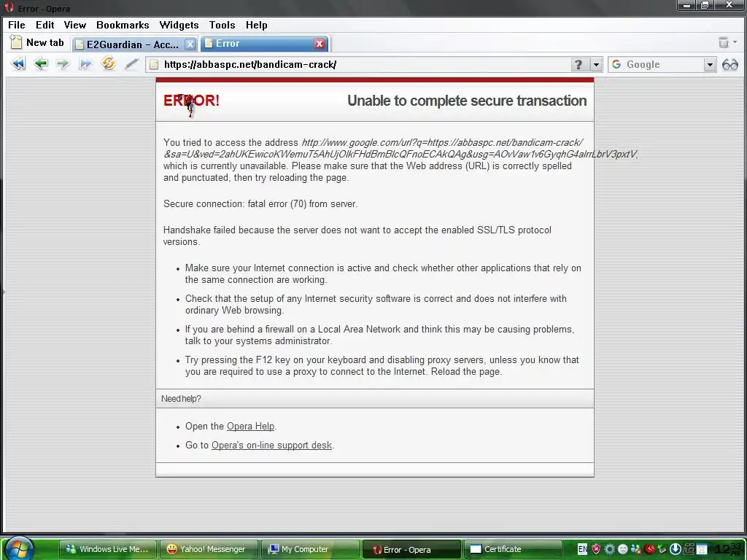Click the blue download arrow tray icon

pyautogui.click(x=675, y=549)
